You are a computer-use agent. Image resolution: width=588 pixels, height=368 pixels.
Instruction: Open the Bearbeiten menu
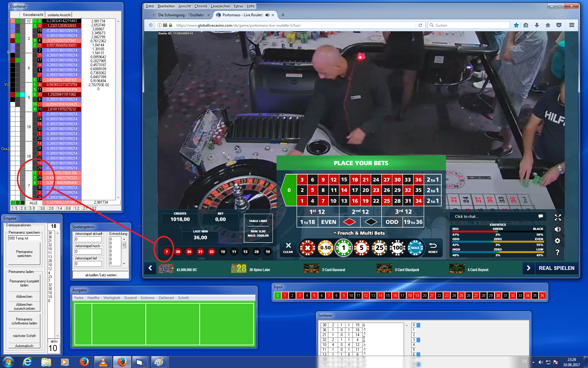click(x=166, y=6)
